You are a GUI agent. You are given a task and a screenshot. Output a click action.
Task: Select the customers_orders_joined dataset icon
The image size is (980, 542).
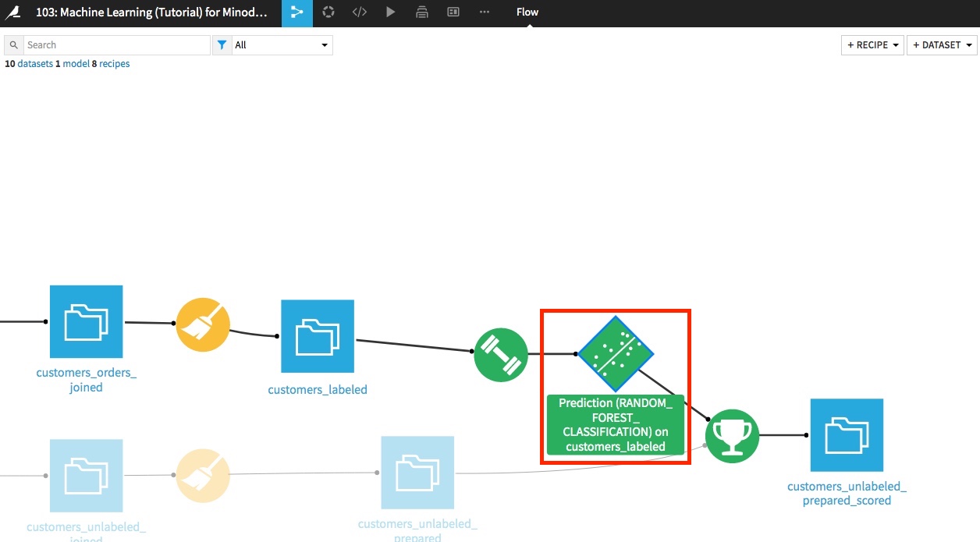tap(86, 321)
